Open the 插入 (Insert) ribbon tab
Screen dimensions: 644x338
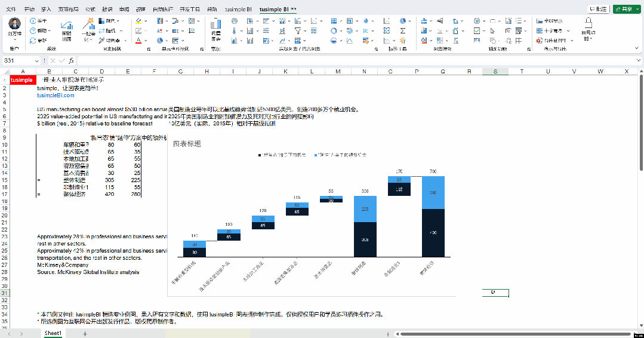(46, 10)
